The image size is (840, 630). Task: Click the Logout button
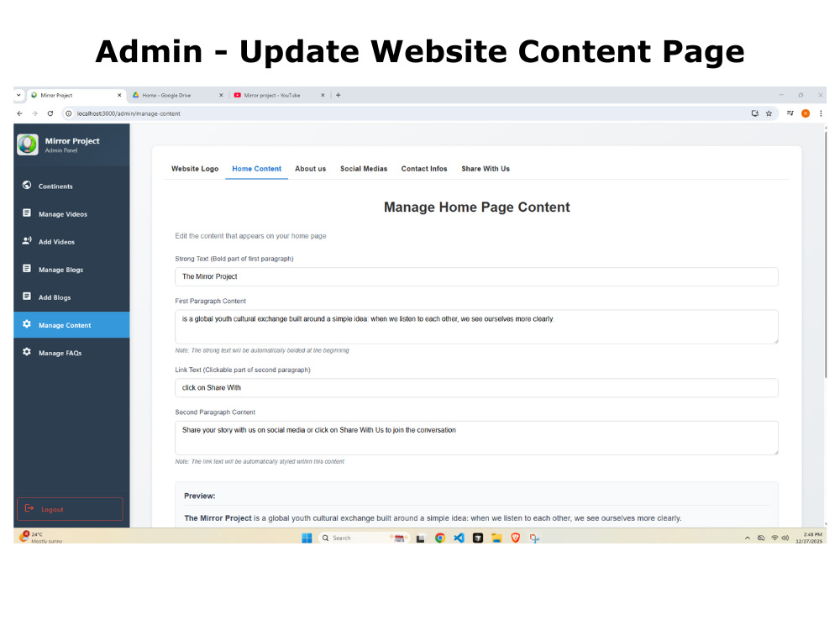[71, 509]
